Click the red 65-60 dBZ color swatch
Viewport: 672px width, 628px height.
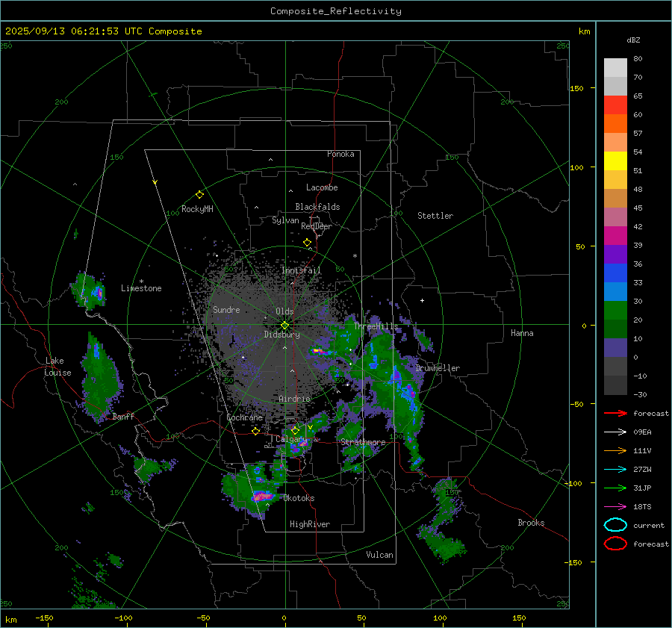pyautogui.click(x=615, y=105)
